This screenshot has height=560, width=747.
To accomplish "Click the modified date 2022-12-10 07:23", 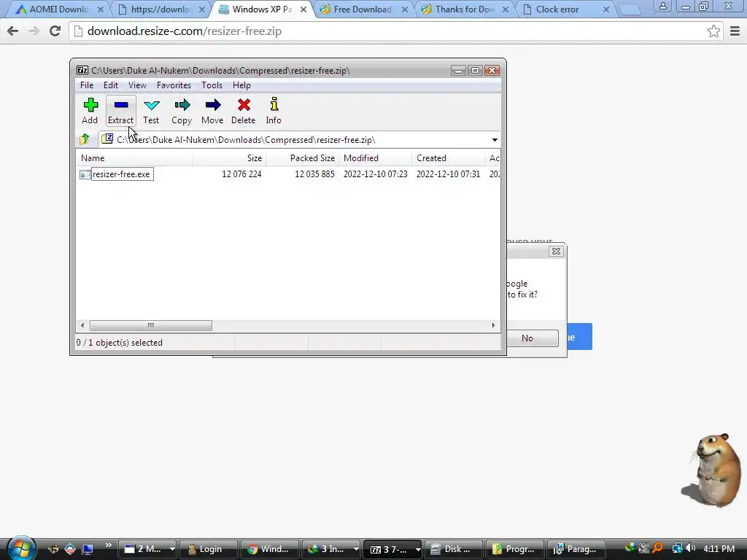I will pos(376,174).
